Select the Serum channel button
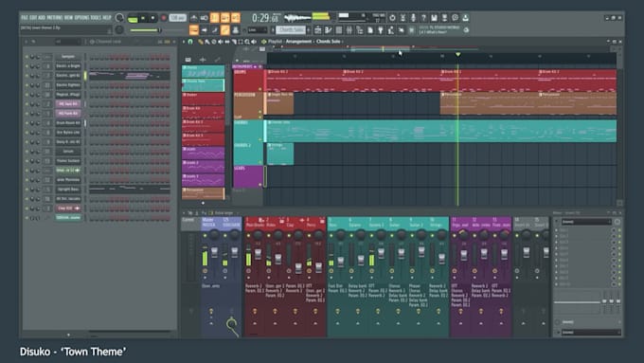This screenshot has height=363, width=644. pos(68,152)
